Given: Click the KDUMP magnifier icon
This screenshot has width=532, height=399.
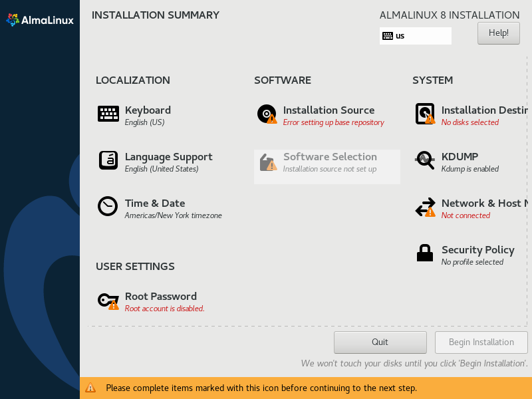Looking at the screenshot, I should click(x=424, y=160).
